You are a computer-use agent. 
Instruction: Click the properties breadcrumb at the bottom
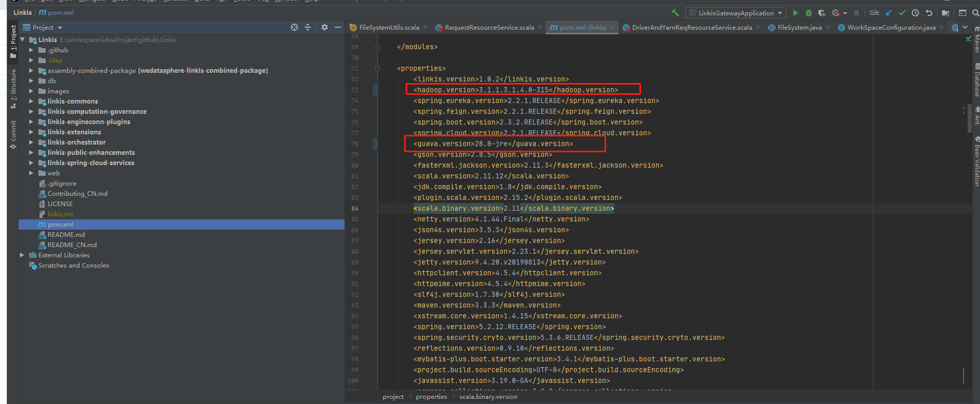431,397
